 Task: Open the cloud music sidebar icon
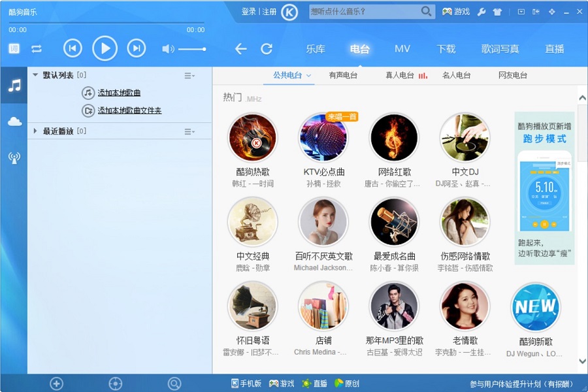(x=14, y=121)
